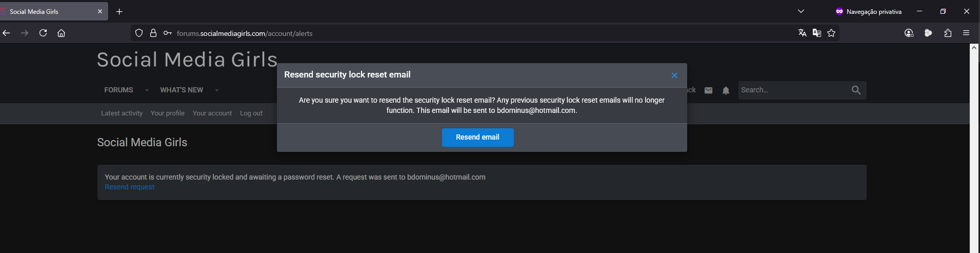Click the tracking protection shield icon
This screenshot has height=253, width=980.
pos(138,33)
